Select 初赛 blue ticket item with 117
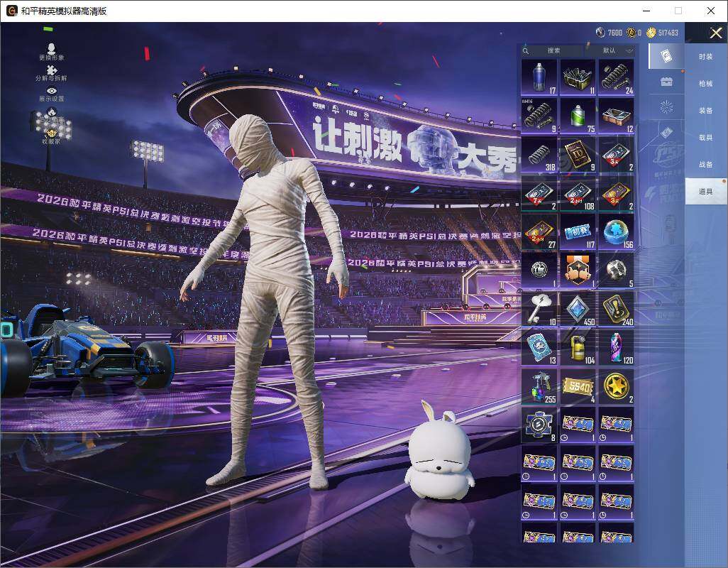728x568 pixels. 578,231
